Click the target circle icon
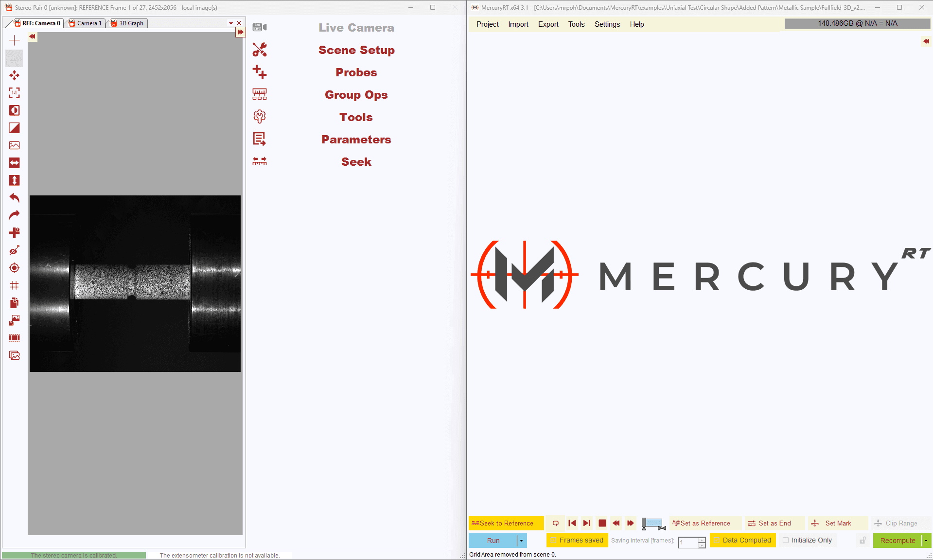The height and width of the screenshot is (560, 933). (14, 268)
